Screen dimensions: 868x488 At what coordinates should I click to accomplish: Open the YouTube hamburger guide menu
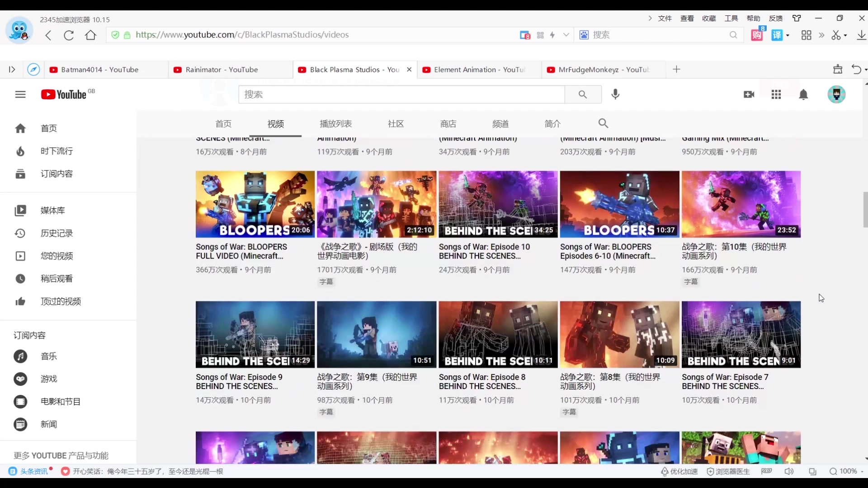[x=20, y=94]
